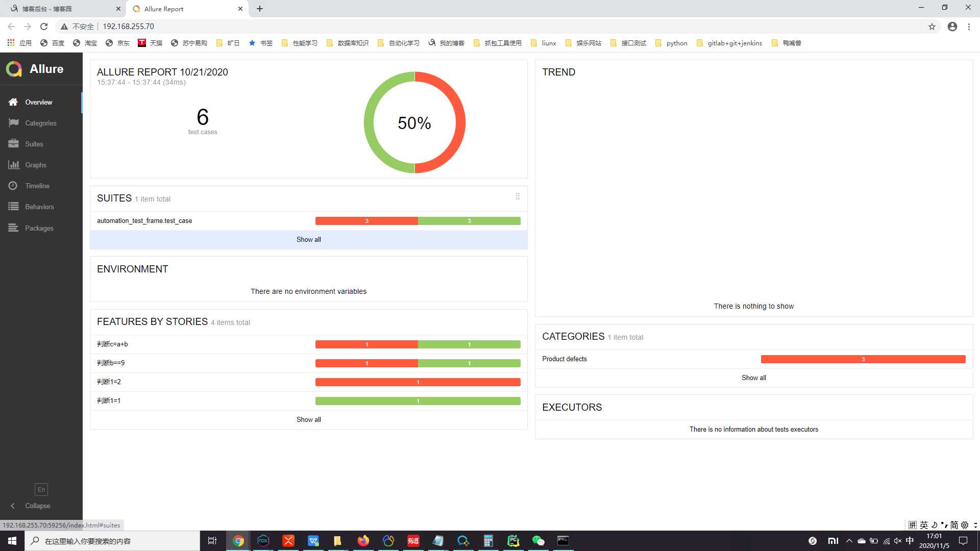Click the 50% donut chart
Image resolution: width=980 pixels, height=551 pixels.
[x=414, y=122]
